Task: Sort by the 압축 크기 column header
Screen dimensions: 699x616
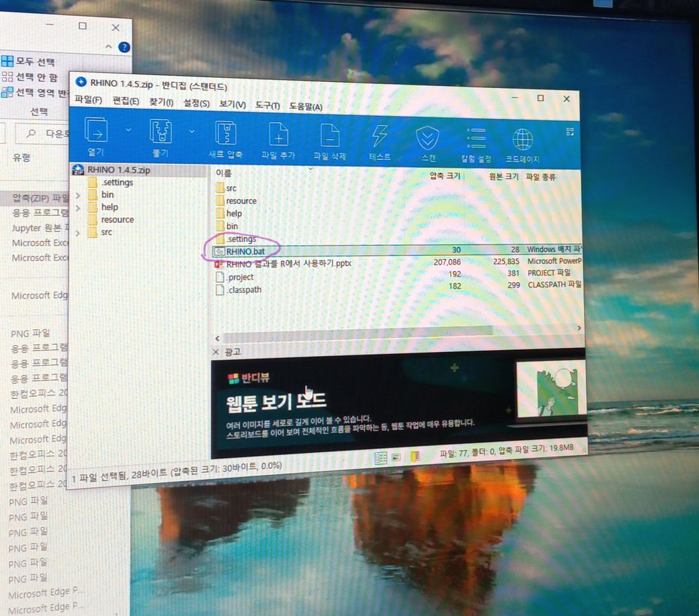Action: pyautogui.click(x=444, y=176)
